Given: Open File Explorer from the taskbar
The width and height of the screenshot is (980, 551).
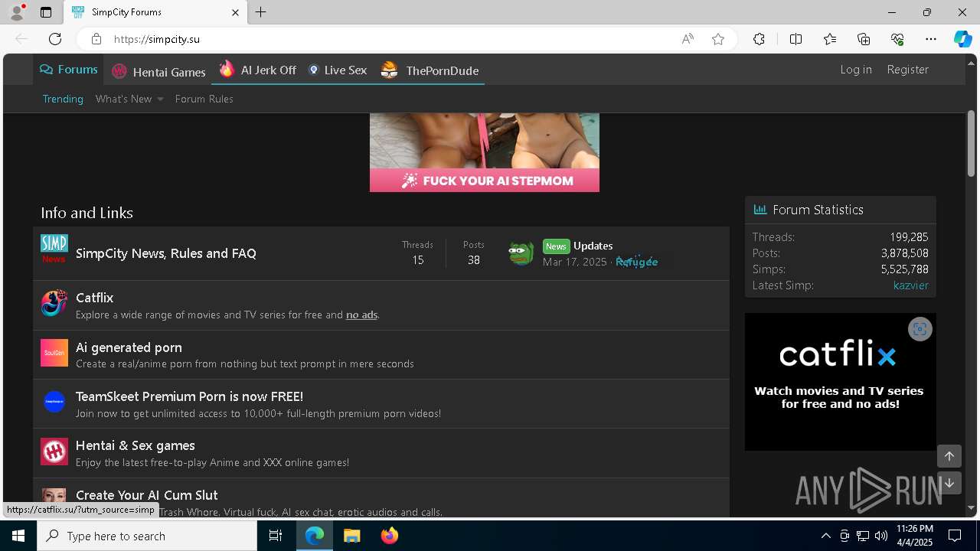Looking at the screenshot, I should [352, 536].
